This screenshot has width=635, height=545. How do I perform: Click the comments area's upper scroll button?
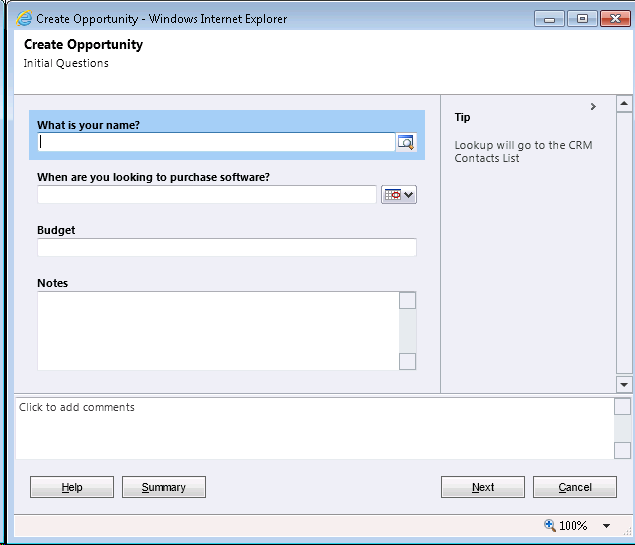tap(622, 406)
